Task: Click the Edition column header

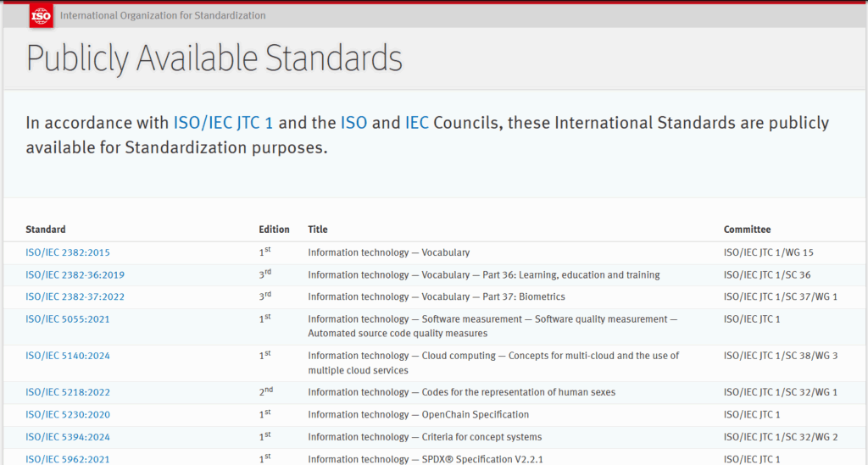Action: click(274, 230)
